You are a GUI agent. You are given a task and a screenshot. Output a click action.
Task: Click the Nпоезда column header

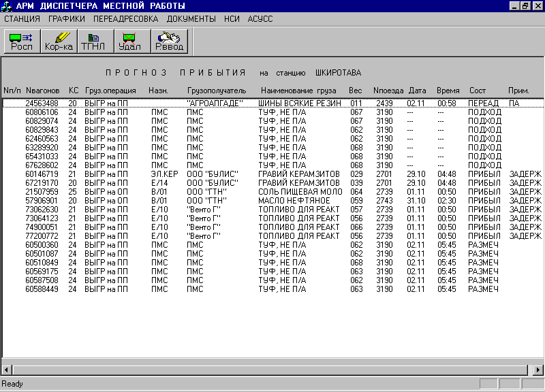[388, 91]
